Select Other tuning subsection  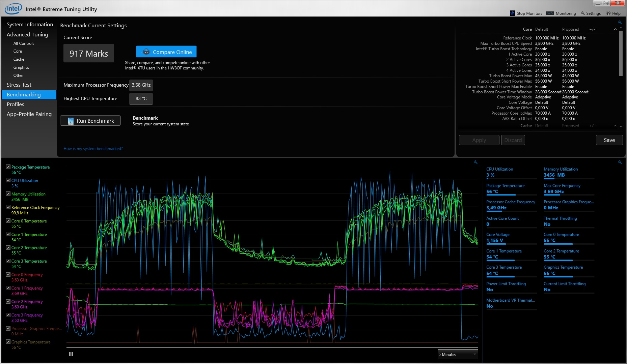(19, 75)
